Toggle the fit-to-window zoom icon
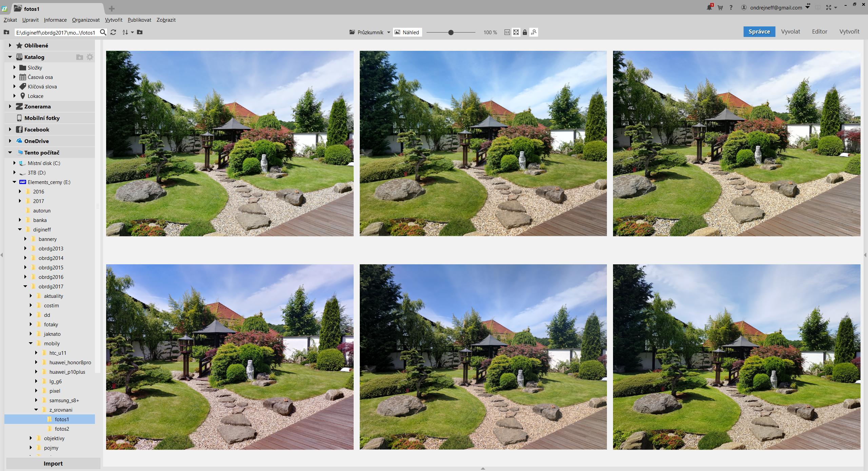This screenshot has height=471, width=868. point(516,32)
